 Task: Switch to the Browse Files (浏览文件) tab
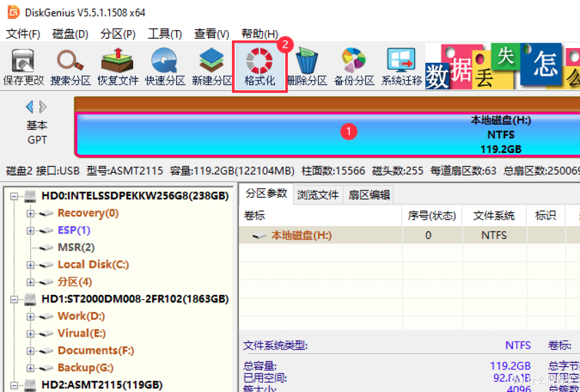pyautogui.click(x=318, y=195)
